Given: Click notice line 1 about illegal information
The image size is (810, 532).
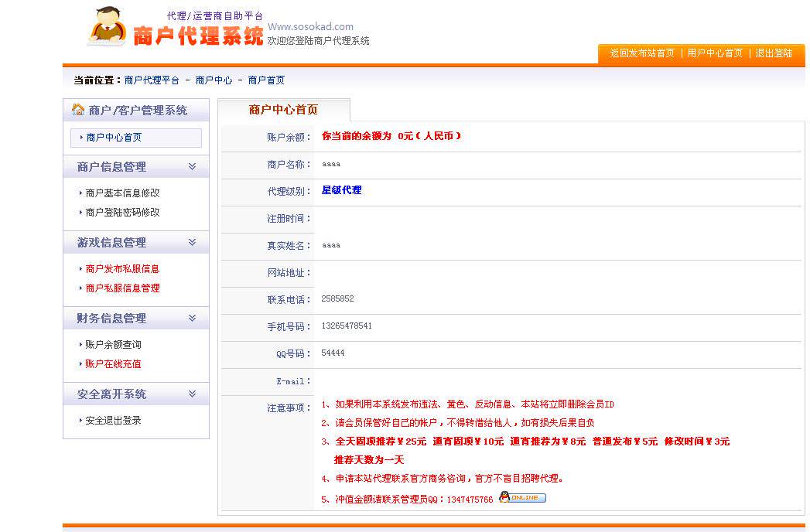Looking at the screenshot, I should pyautogui.click(x=467, y=404).
